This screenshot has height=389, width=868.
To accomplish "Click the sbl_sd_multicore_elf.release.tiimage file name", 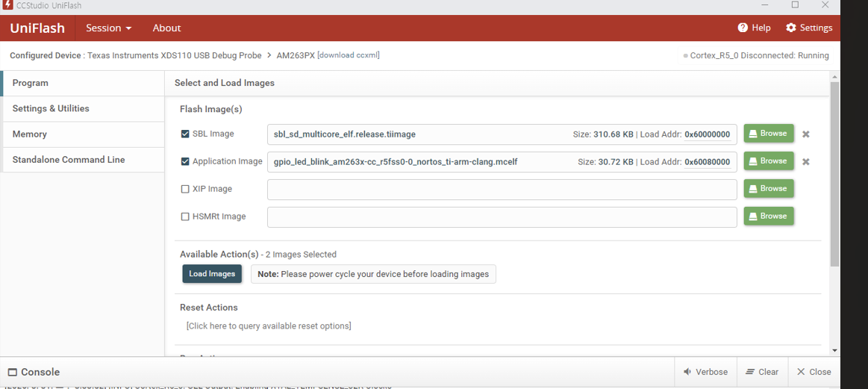I will [344, 134].
